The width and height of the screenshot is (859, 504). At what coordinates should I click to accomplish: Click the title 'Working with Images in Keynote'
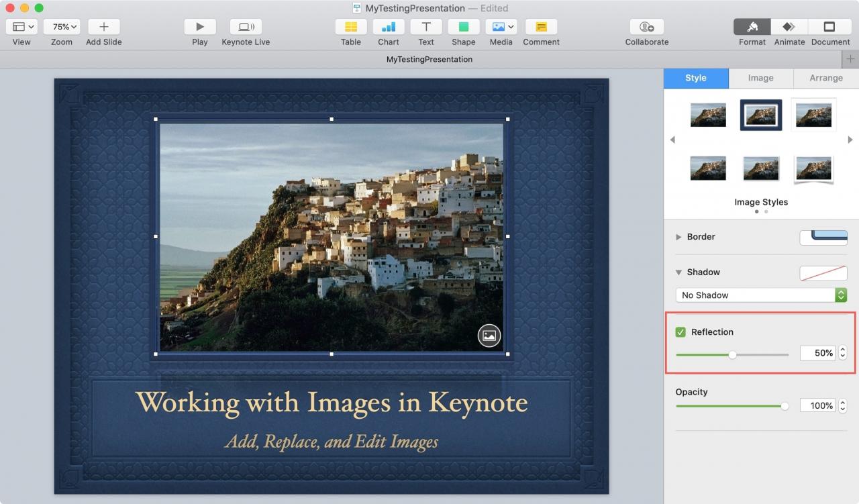(x=332, y=402)
